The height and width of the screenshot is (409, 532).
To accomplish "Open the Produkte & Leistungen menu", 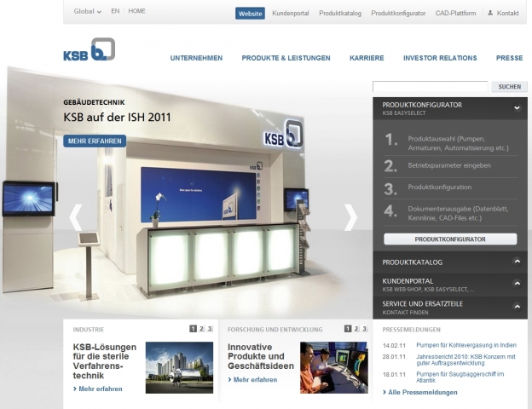I will point(286,58).
